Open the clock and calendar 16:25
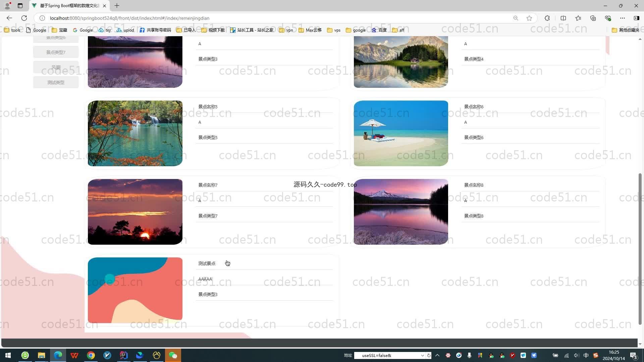The image size is (644, 362). pyautogui.click(x=614, y=355)
